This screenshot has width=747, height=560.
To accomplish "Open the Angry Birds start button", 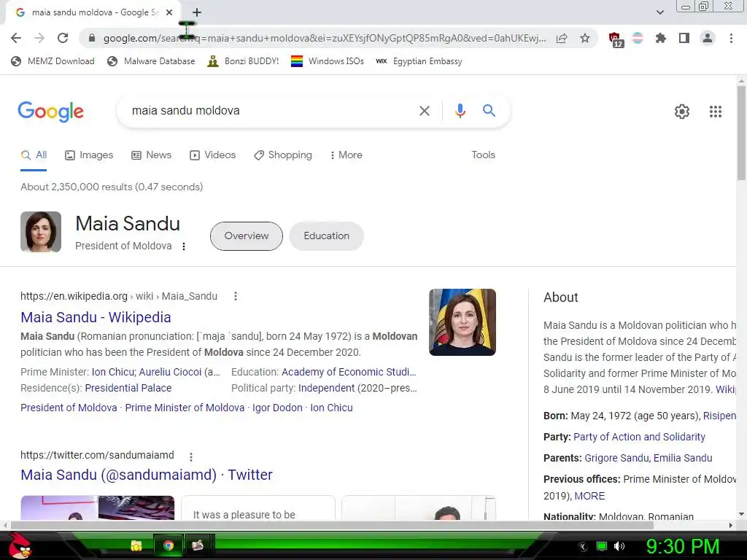I will pos(20,545).
